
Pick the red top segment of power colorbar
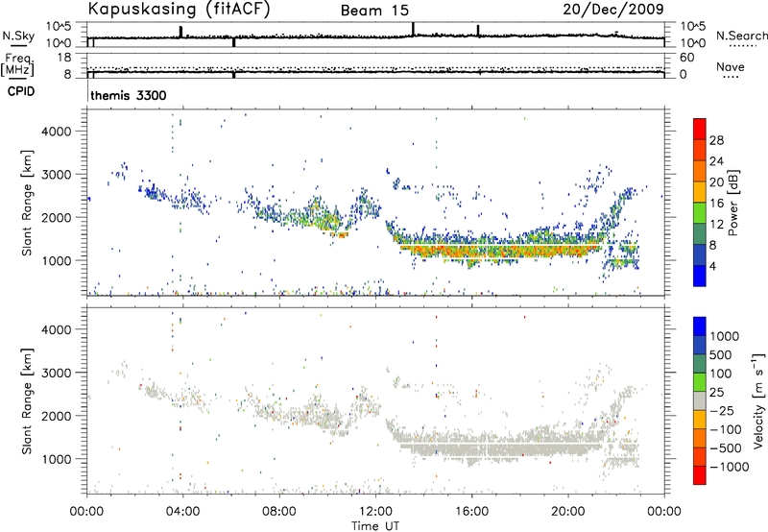[x=700, y=130]
